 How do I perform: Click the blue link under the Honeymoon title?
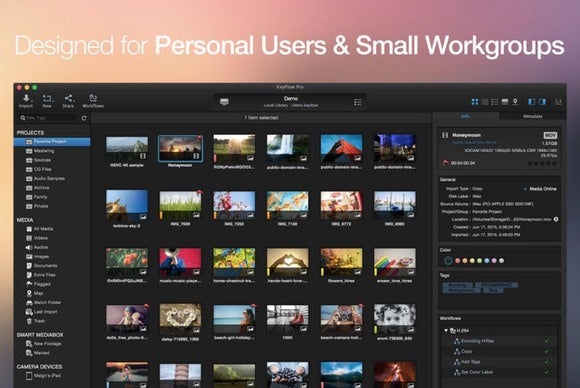[x=474, y=142]
